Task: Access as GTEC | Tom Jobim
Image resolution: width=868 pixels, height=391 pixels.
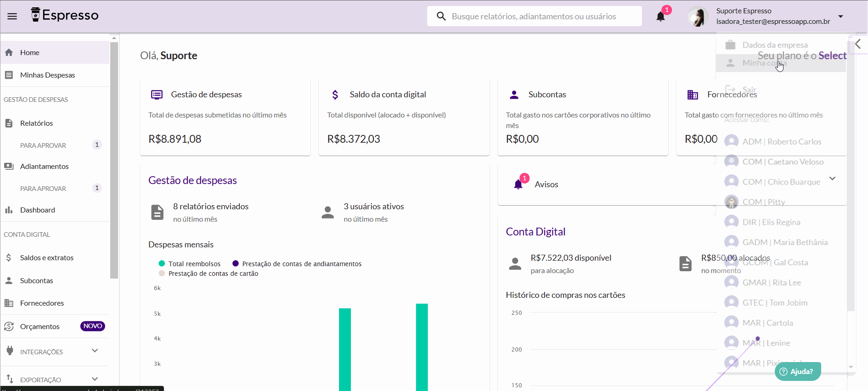Action: click(x=781, y=303)
